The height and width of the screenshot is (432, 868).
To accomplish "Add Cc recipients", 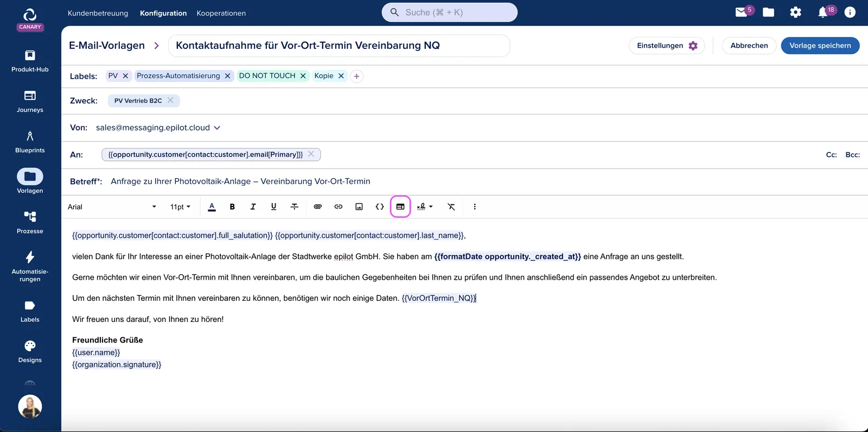I will (831, 154).
